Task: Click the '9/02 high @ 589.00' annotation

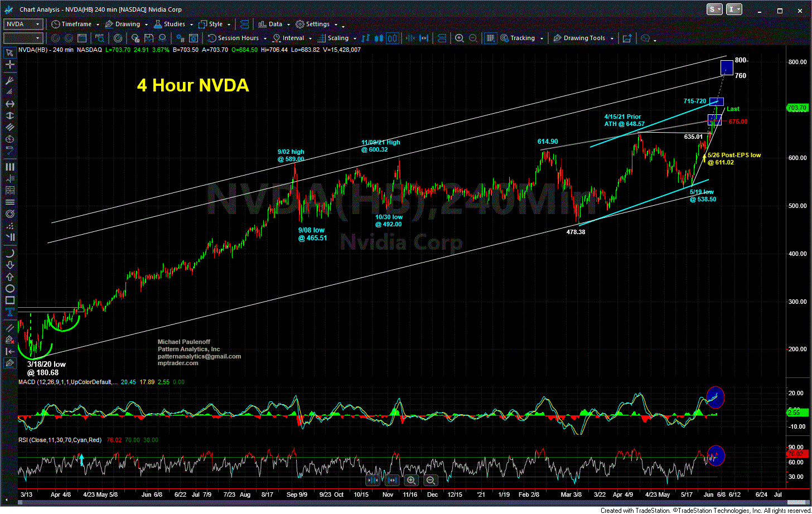Action: [x=291, y=155]
